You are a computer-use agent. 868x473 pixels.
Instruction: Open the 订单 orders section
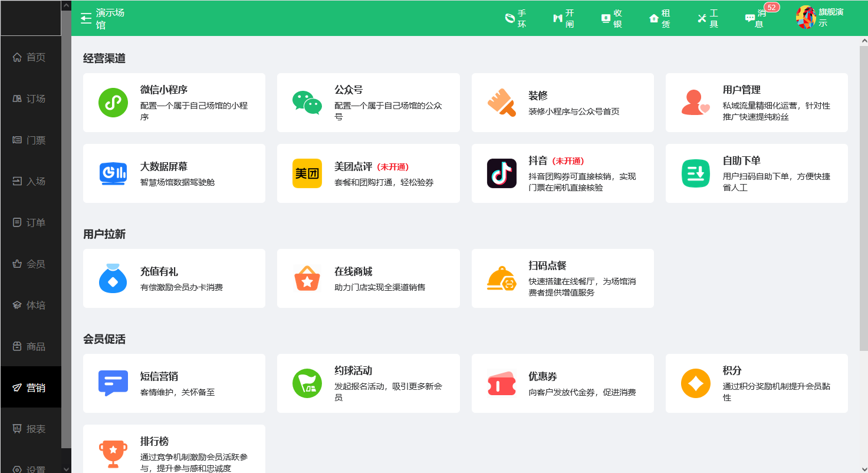(31, 222)
